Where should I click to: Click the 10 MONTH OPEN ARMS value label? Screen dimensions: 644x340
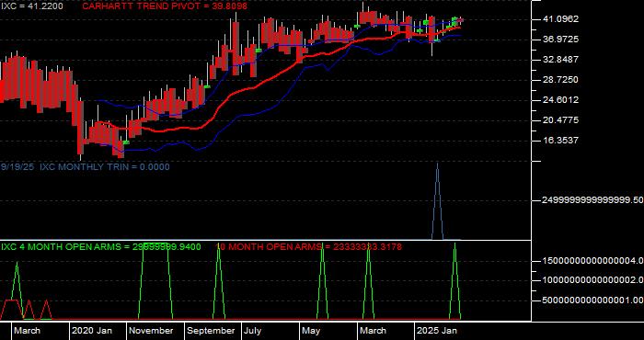point(309,247)
